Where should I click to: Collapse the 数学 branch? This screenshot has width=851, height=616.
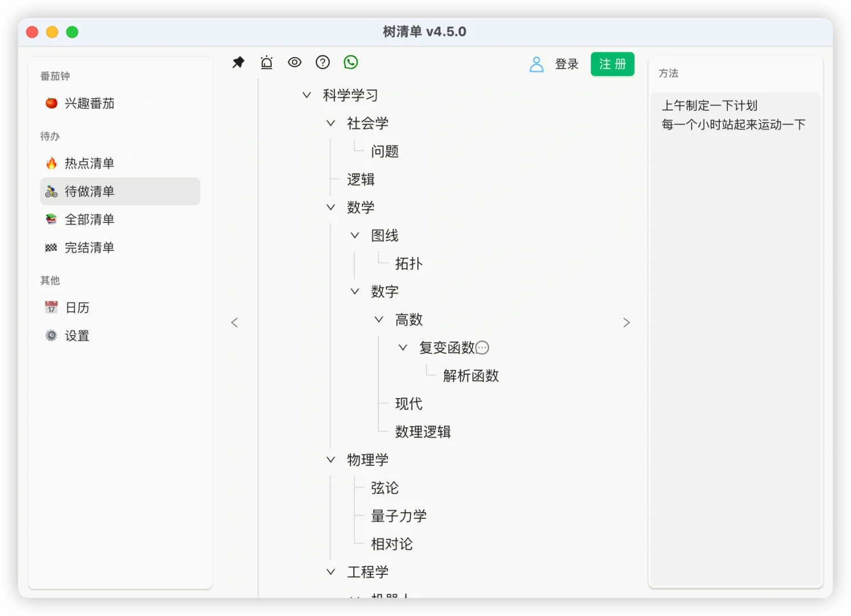click(330, 207)
